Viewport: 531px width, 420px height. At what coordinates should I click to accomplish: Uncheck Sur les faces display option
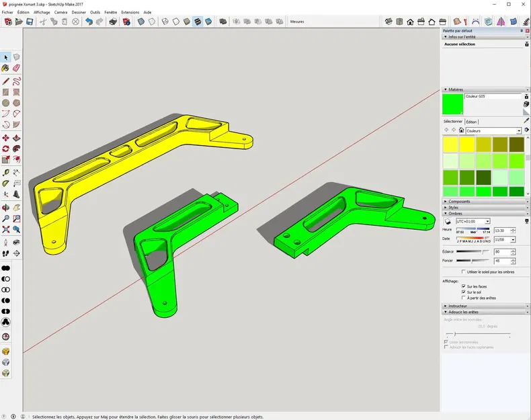coord(464,286)
